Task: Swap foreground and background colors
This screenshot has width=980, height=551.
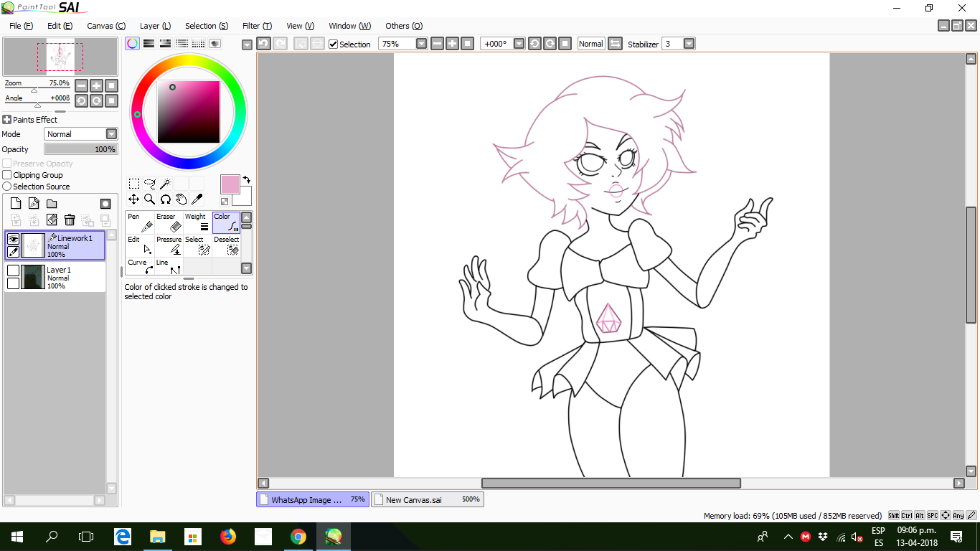Action: 247,179
